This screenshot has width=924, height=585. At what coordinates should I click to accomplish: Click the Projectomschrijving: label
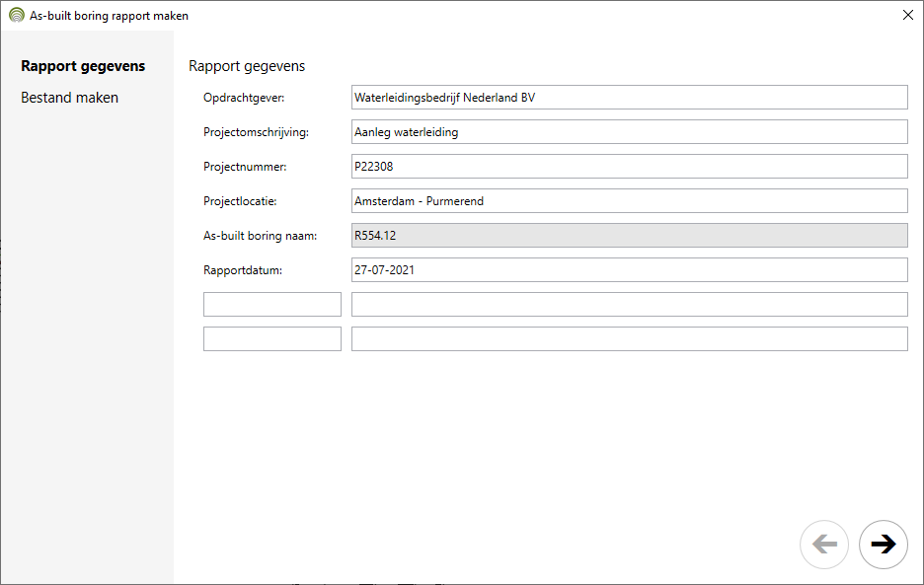(x=257, y=132)
